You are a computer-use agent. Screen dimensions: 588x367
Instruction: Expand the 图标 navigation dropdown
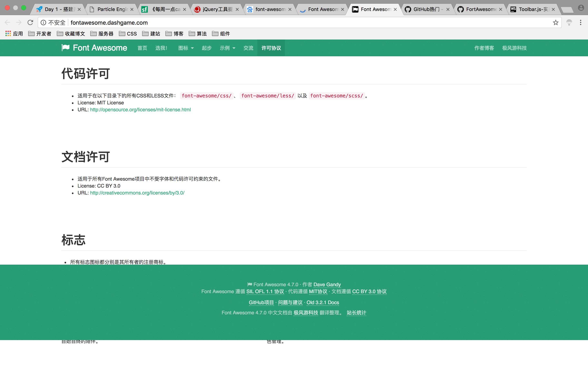coord(186,48)
